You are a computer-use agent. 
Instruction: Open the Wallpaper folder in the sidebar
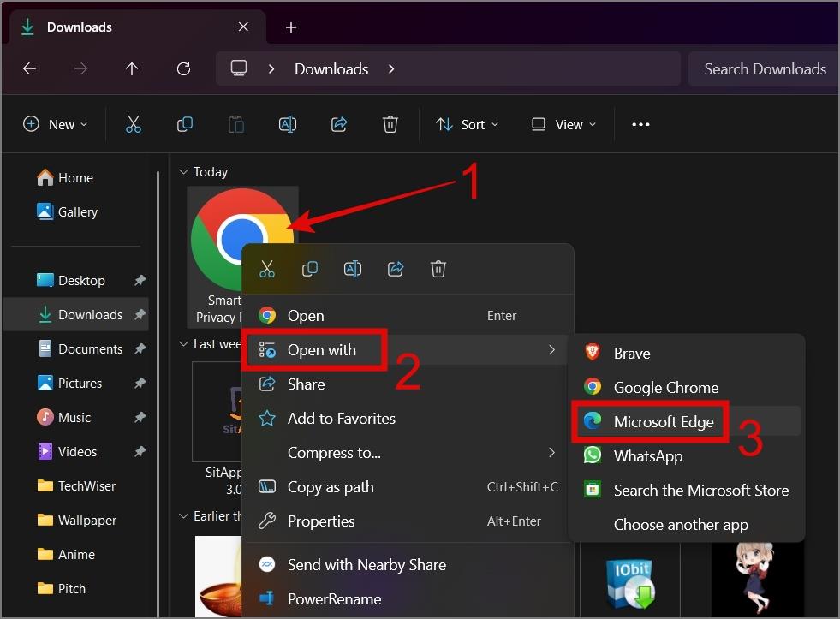pyautogui.click(x=76, y=520)
